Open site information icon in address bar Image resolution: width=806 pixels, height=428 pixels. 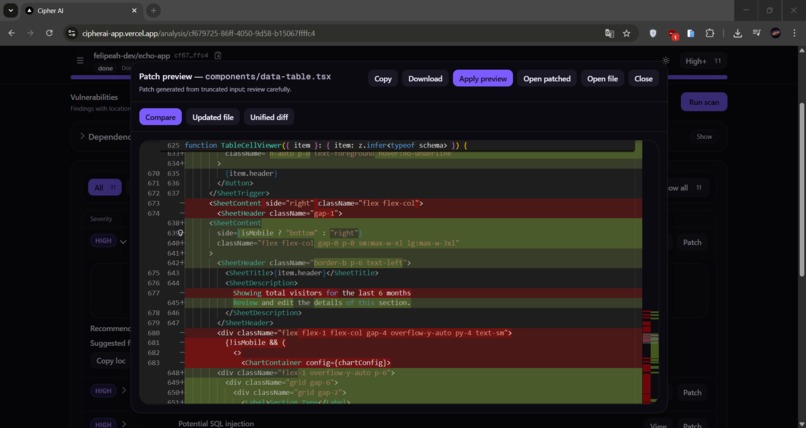[71, 33]
